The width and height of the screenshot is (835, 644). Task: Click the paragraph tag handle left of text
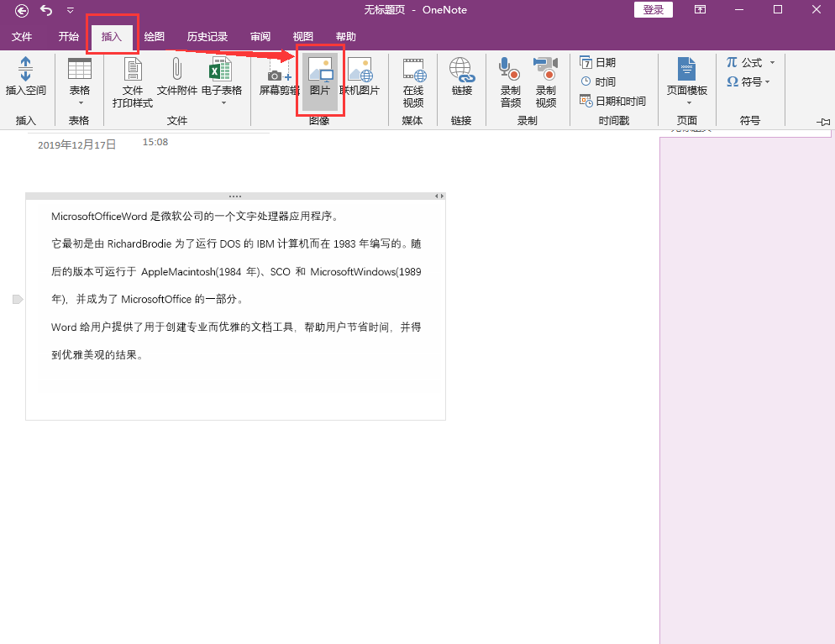click(18, 299)
